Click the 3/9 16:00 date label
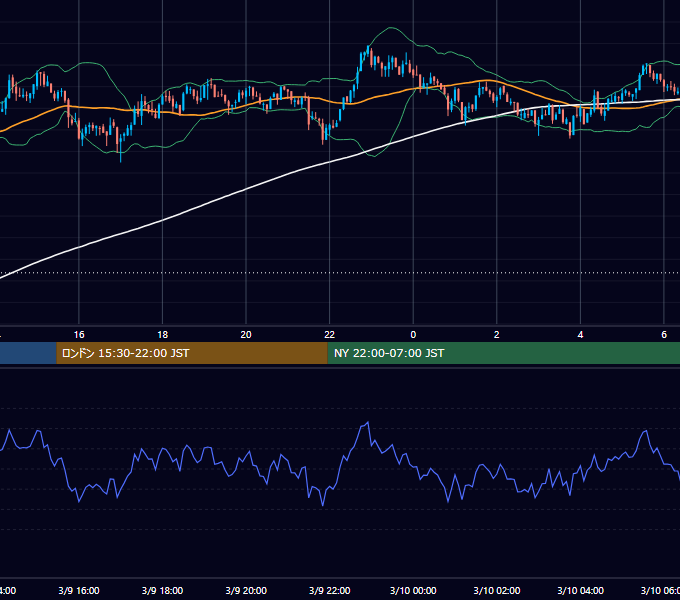This screenshot has height=600, width=680. coord(79,590)
